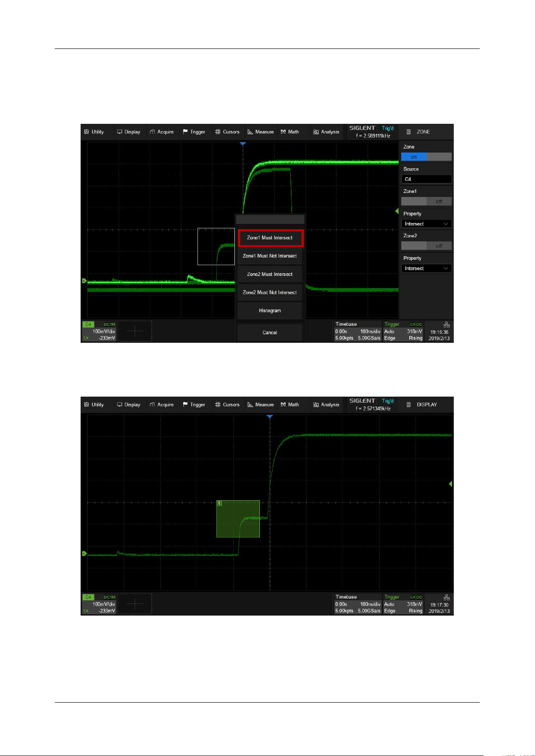Choose Zone2 Must Not Intersect option
The width and height of the screenshot is (535, 756).
pos(270,293)
